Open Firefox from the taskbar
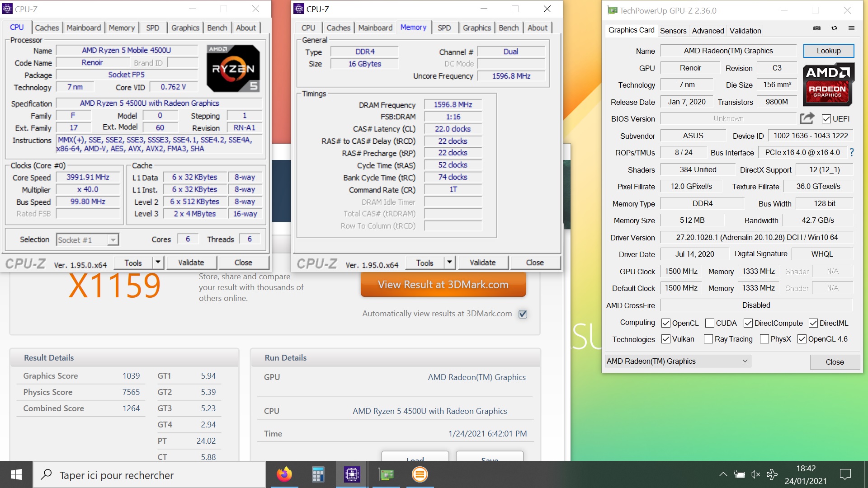Image resolution: width=868 pixels, height=488 pixels. tap(284, 474)
